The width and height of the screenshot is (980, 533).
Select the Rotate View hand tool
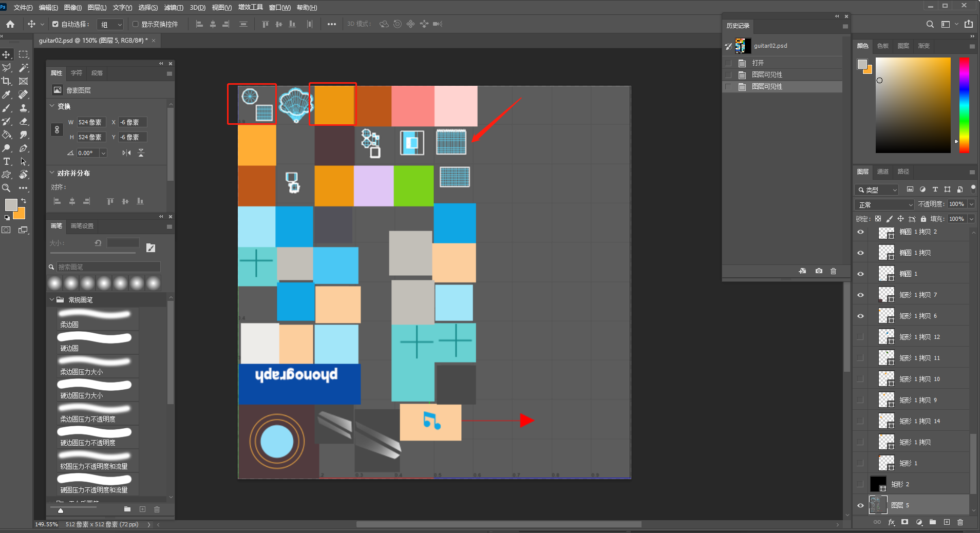23,175
